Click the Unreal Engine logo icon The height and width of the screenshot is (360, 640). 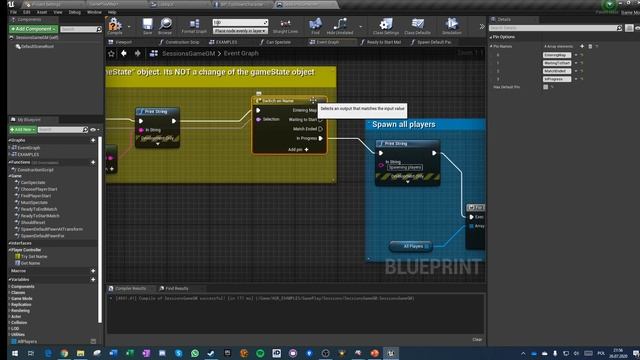click(x=11, y=4)
